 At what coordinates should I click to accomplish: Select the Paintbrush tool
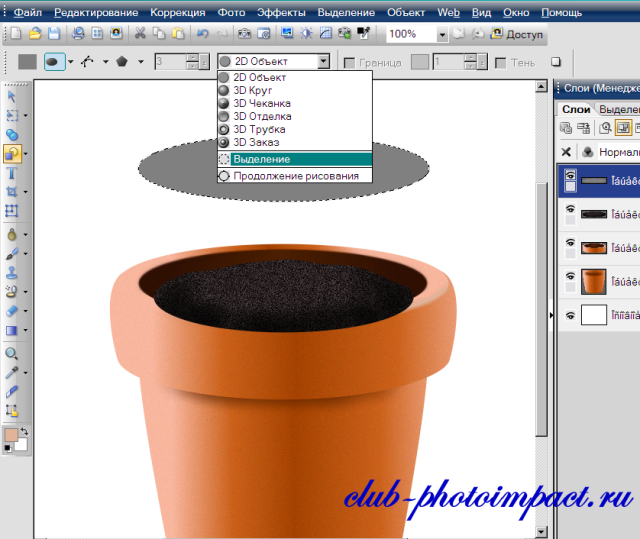click(11, 254)
